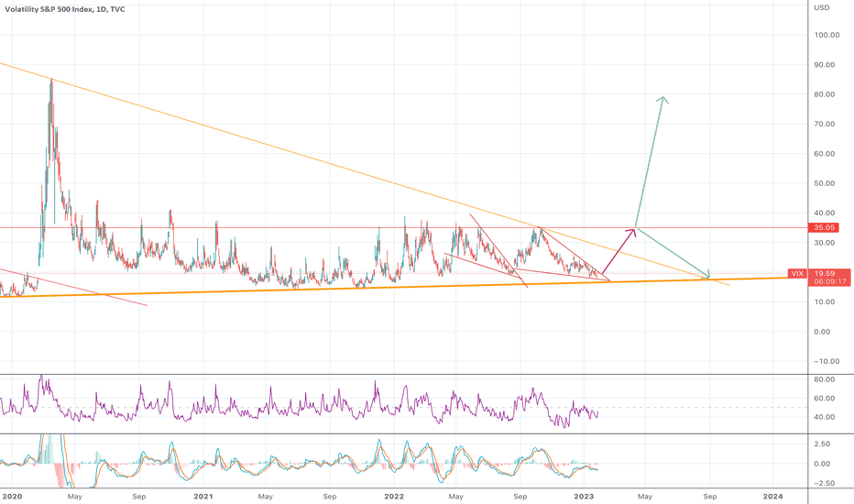Click the Volatility S&P 500 Index chart title
Screen dimensions: 854x504
pyautogui.click(x=65, y=9)
